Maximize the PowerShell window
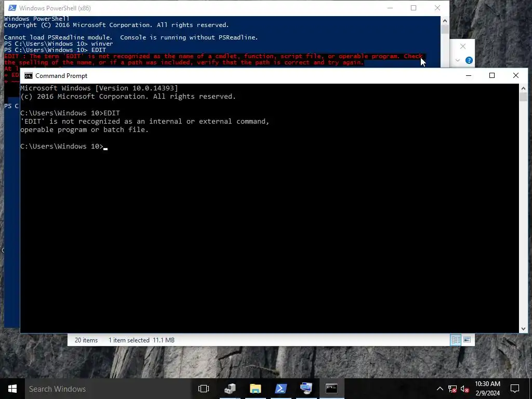 (x=413, y=8)
